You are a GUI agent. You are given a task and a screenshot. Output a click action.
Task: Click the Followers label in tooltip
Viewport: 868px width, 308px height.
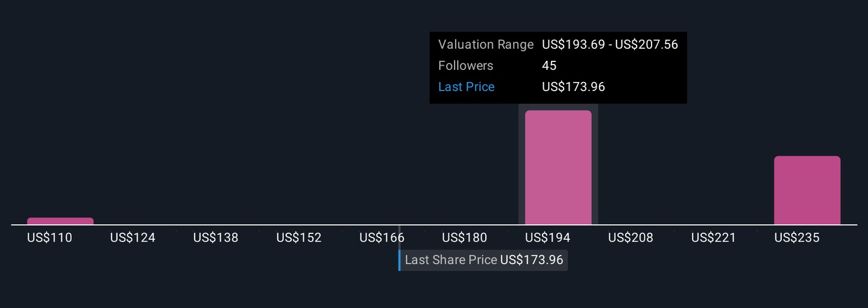click(x=465, y=66)
